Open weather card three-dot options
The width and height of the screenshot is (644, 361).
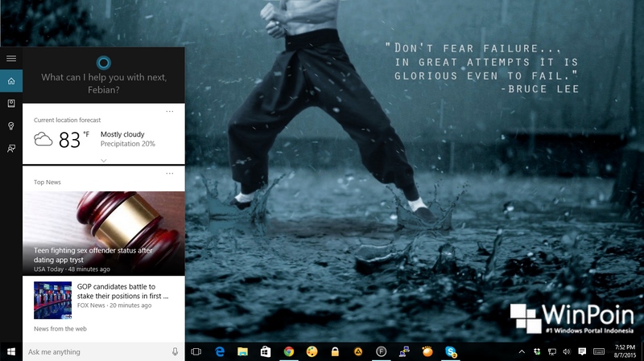coord(170,111)
